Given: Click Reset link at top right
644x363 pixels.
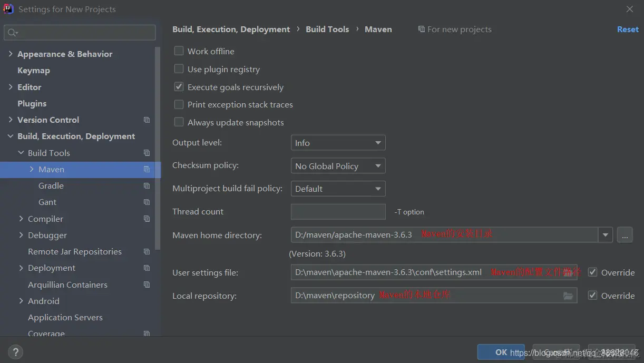Looking at the screenshot, I should point(628,30).
